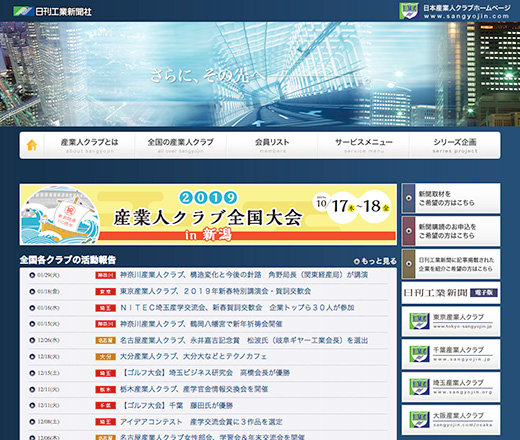
Task: Click 全国各クラブの活動報告 heading
Action: click(68, 260)
